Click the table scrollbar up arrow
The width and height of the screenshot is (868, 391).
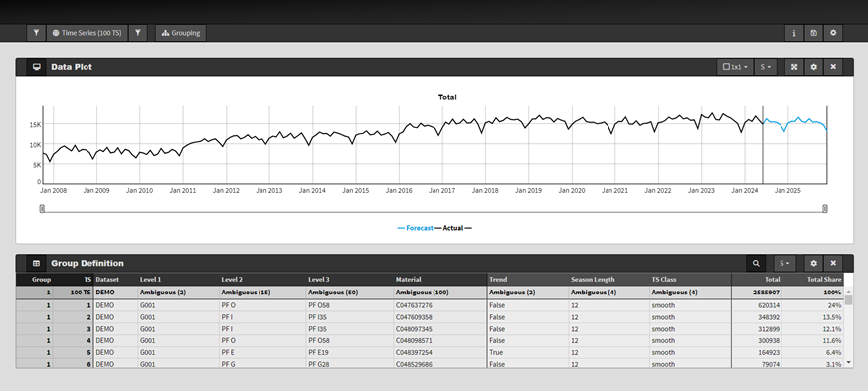[x=848, y=291]
